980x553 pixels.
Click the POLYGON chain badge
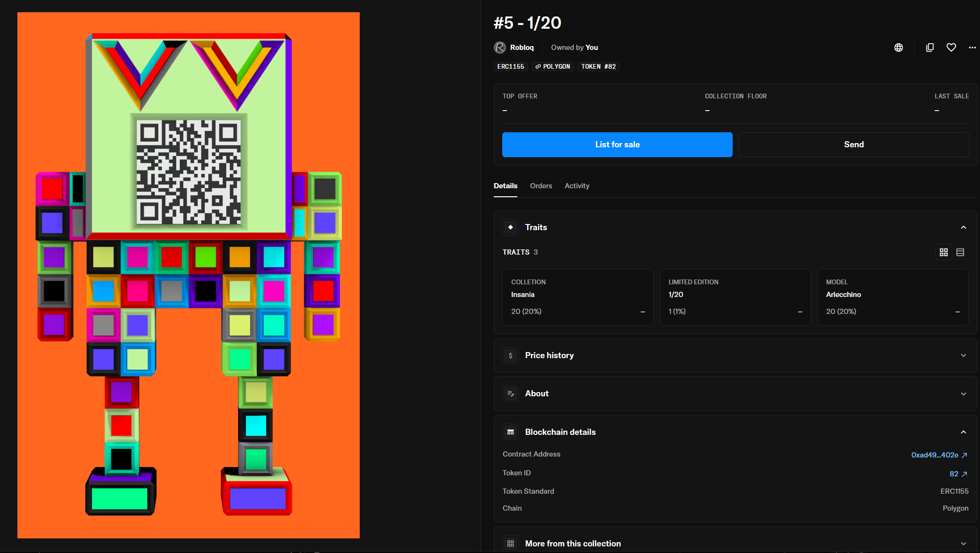(x=553, y=66)
